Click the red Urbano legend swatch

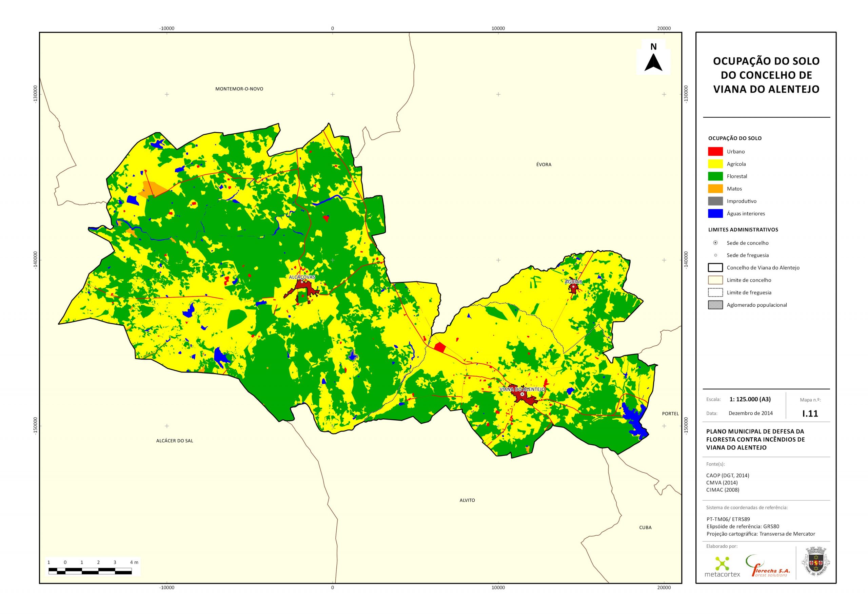[715, 151]
